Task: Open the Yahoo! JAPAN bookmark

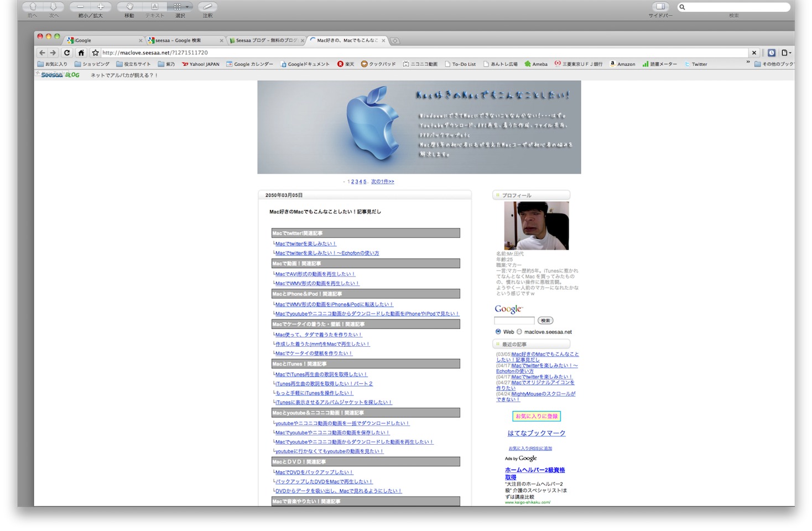Action: click(x=200, y=64)
